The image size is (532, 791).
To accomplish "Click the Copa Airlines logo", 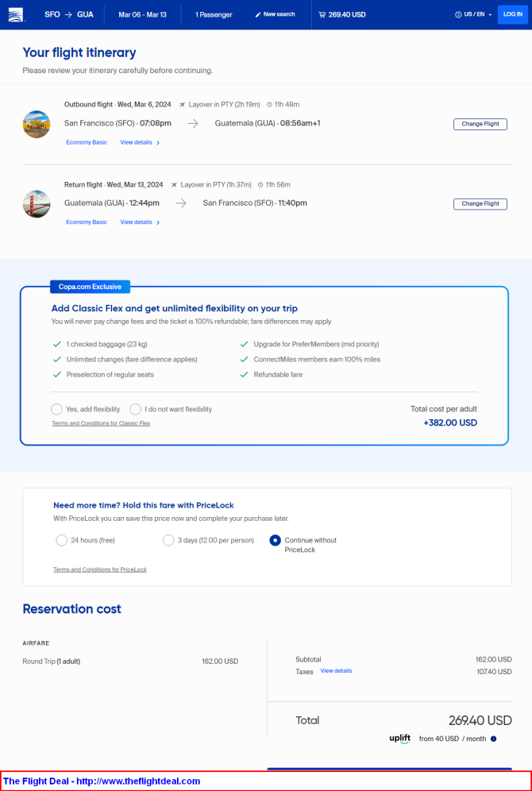I will (16, 14).
